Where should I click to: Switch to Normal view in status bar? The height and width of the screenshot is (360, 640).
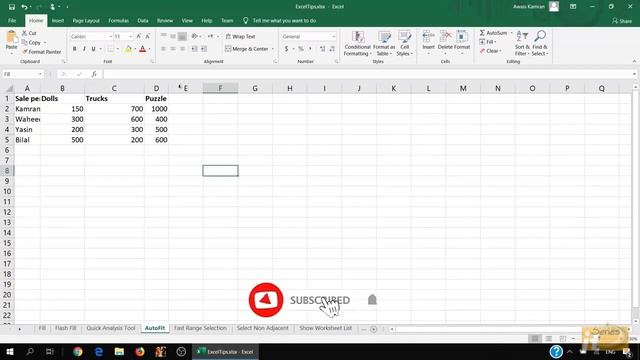(x=535, y=339)
